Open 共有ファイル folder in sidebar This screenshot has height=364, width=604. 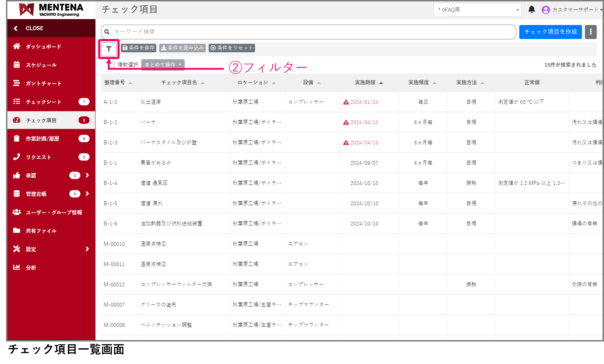(x=41, y=231)
